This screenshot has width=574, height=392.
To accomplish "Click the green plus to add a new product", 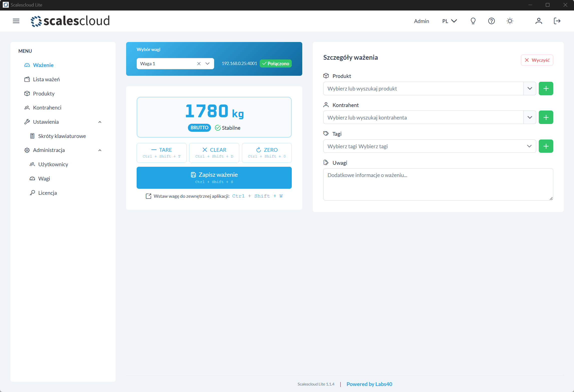I will [546, 88].
